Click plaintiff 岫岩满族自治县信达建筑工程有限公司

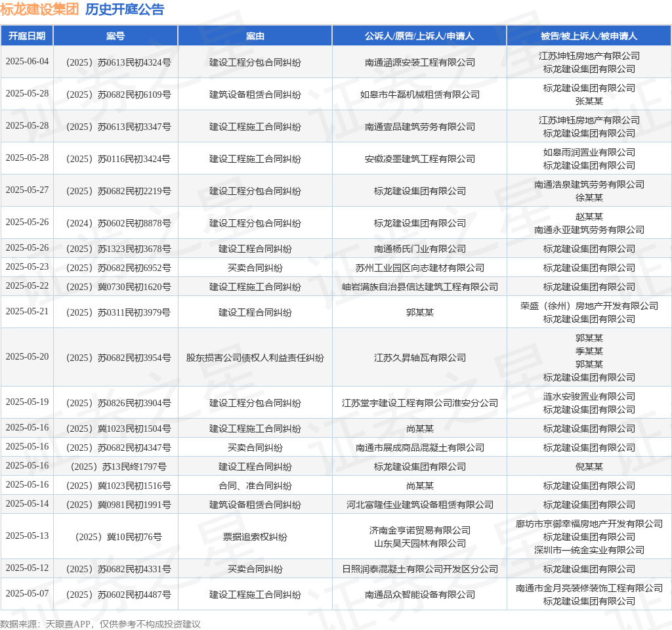coord(419,287)
